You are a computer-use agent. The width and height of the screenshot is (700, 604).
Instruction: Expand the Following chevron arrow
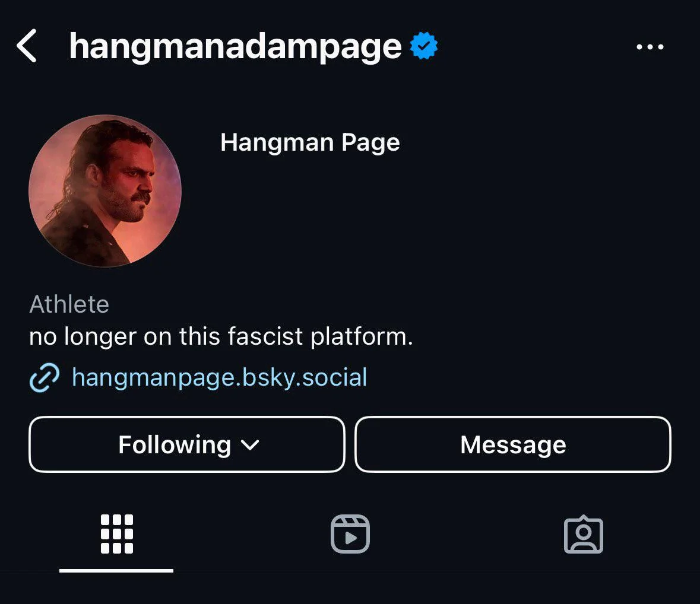(x=251, y=445)
